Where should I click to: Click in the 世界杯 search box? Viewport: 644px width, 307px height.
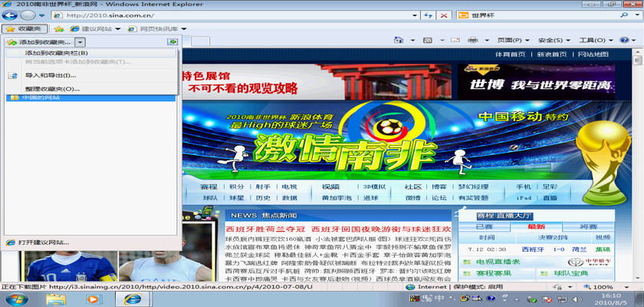click(537, 15)
